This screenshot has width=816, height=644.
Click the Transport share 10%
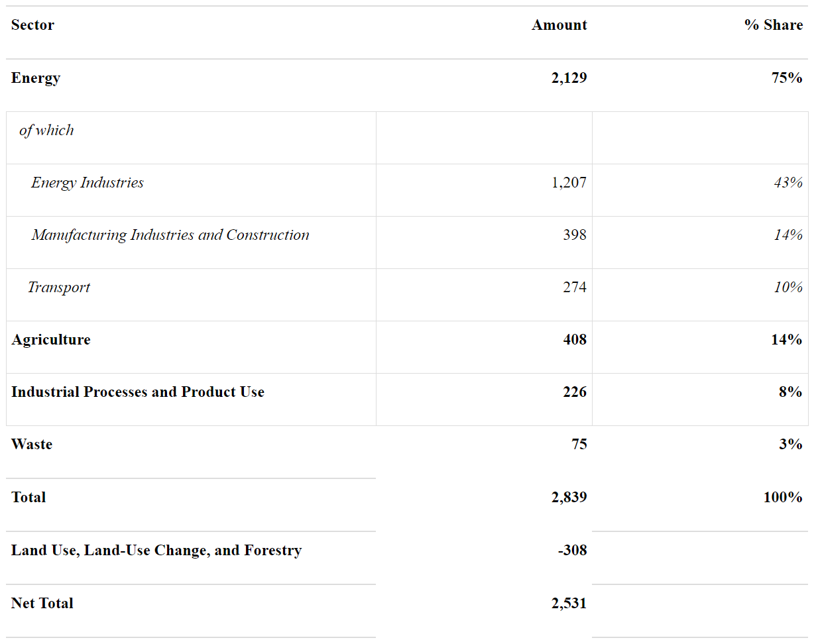[x=788, y=288]
